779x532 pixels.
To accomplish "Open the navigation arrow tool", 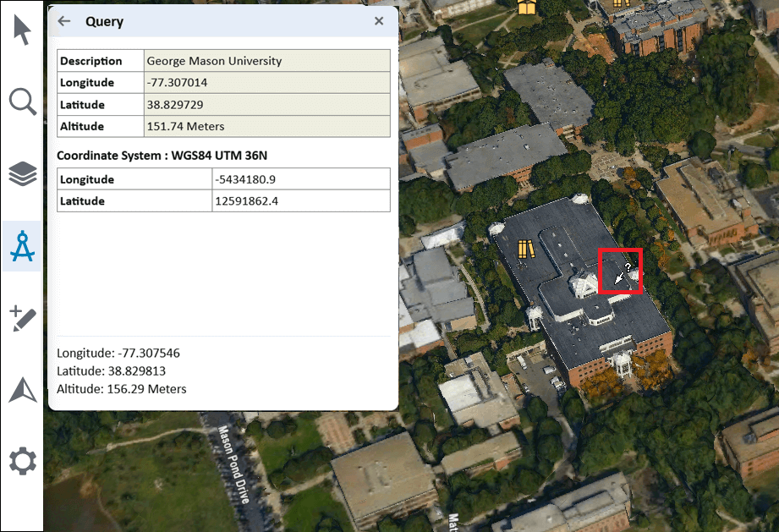I will [x=22, y=390].
